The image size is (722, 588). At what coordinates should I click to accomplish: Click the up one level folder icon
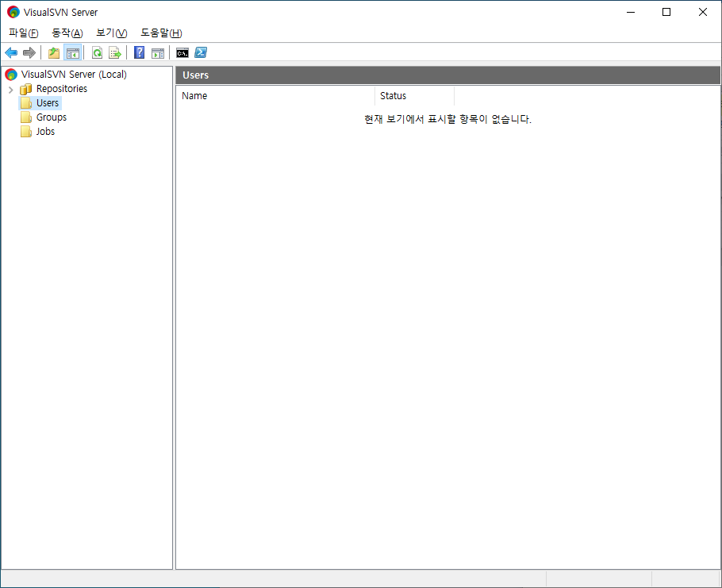[x=54, y=53]
